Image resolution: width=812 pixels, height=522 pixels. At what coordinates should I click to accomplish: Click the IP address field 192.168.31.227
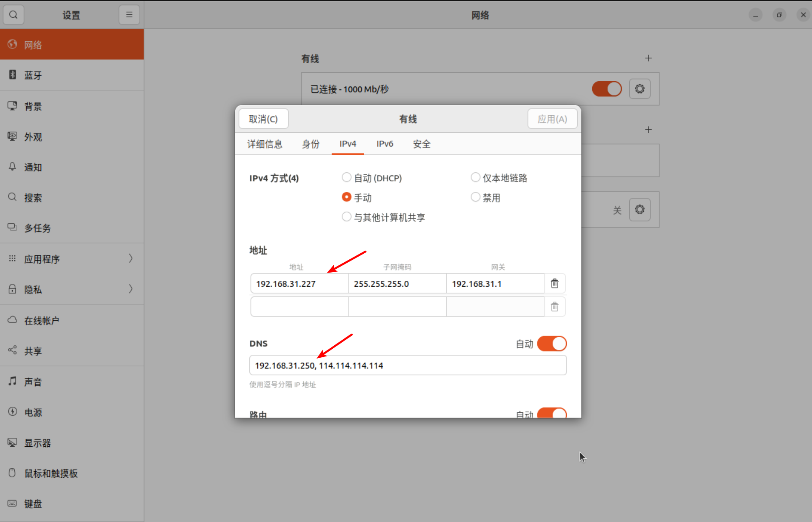[299, 283]
